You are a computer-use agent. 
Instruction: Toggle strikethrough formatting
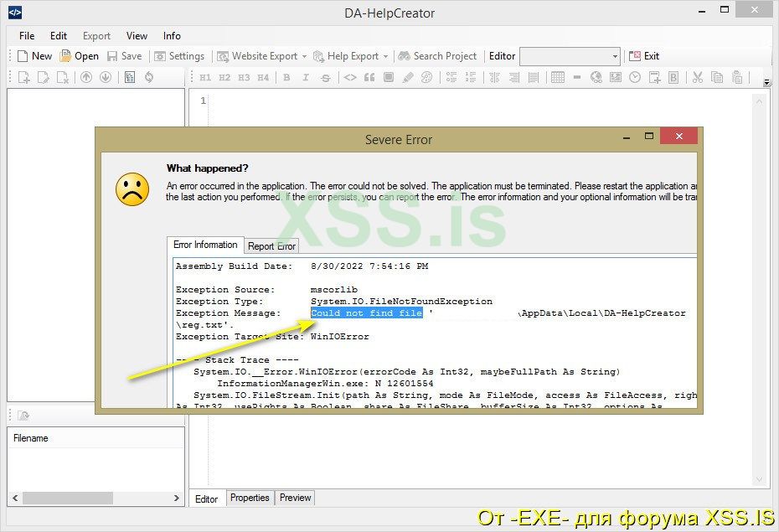(x=325, y=77)
